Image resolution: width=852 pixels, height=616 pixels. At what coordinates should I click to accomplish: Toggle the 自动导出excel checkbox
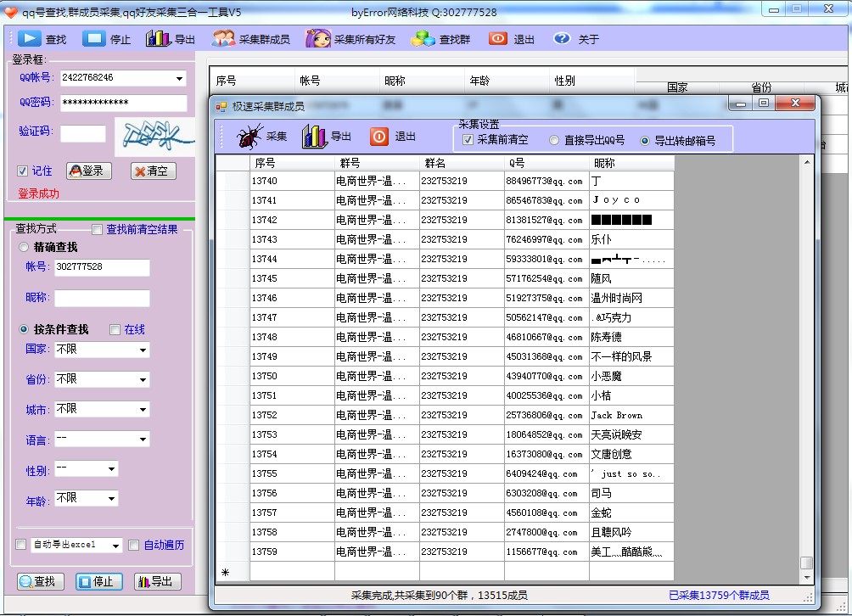(x=21, y=544)
